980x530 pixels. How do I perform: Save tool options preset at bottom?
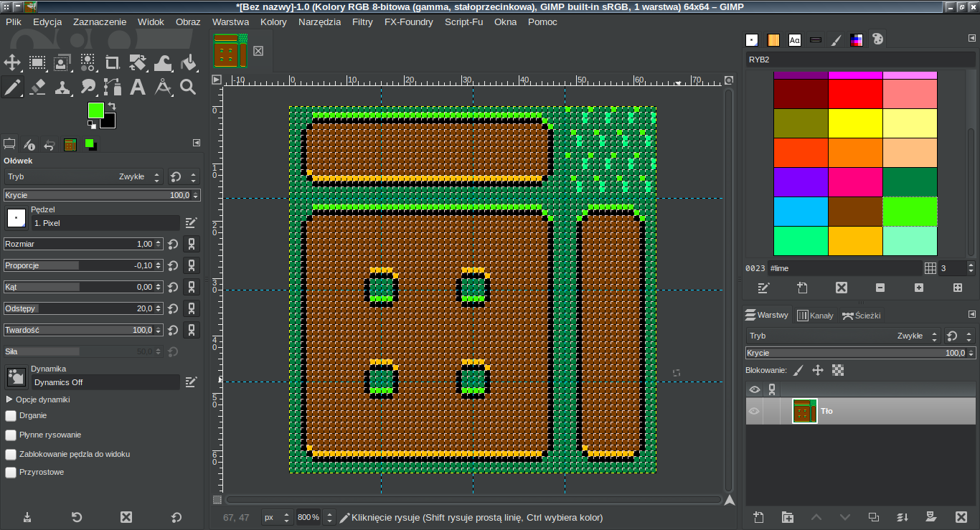coord(27,517)
